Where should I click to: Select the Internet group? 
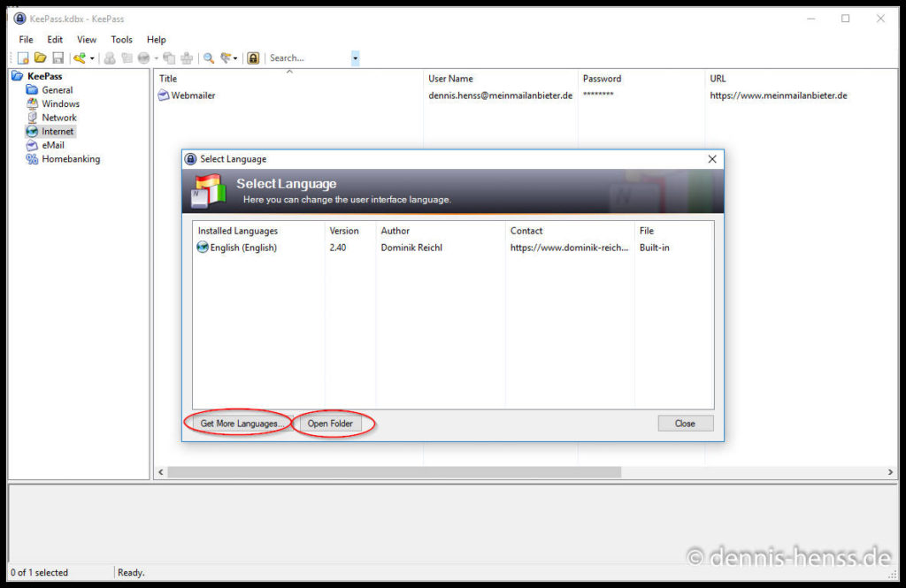tap(58, 132)
